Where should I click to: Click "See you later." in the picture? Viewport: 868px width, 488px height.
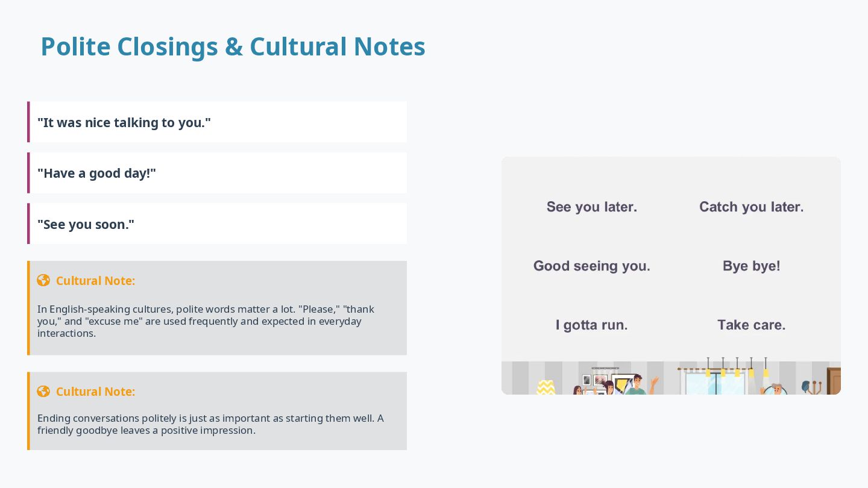592,207
